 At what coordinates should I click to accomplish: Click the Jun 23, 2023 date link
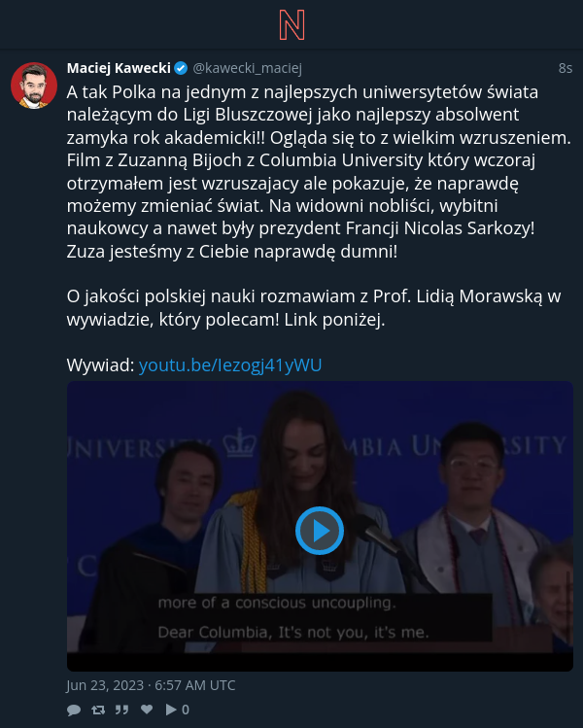click(x=151, y=685)
